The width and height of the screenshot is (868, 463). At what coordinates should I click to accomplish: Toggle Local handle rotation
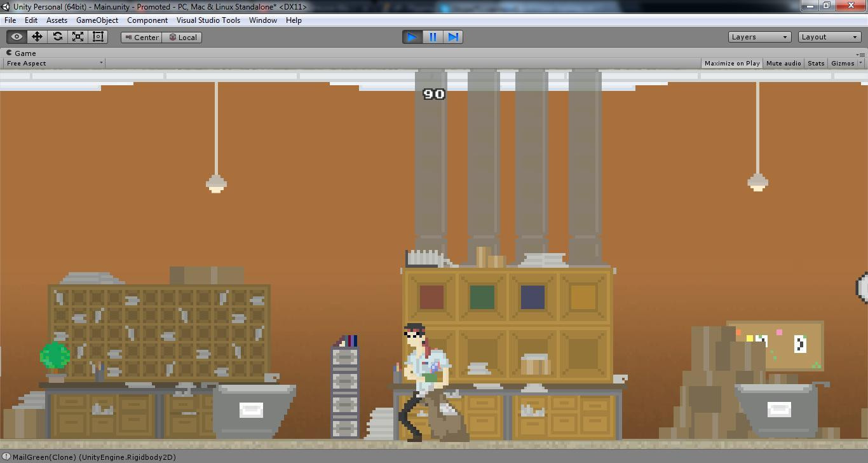coord(182,37)
